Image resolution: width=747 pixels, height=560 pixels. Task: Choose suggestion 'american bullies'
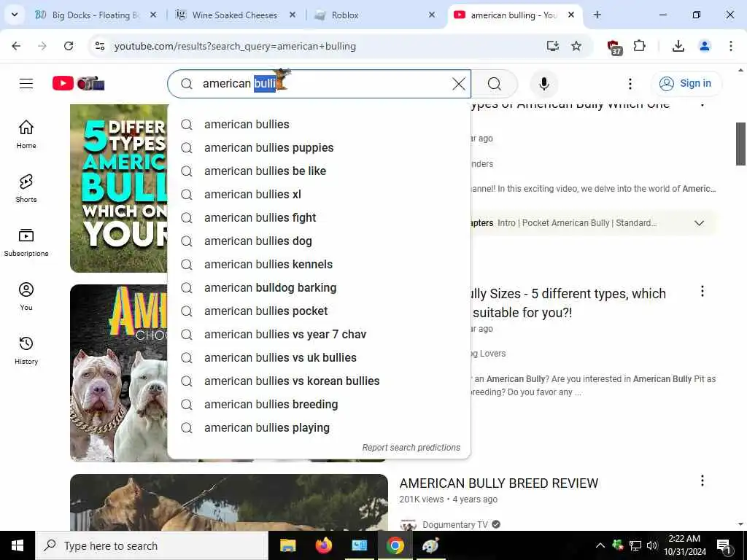click(x=320, y=124)
